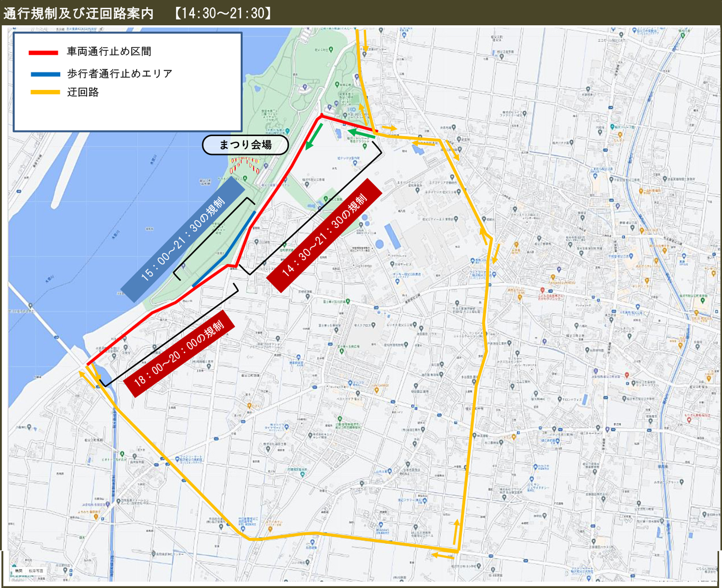Viewport: 722px width, 588px height.
Task: Click the 歩行者通行止めエリア legend text
Action: [119, 74]
